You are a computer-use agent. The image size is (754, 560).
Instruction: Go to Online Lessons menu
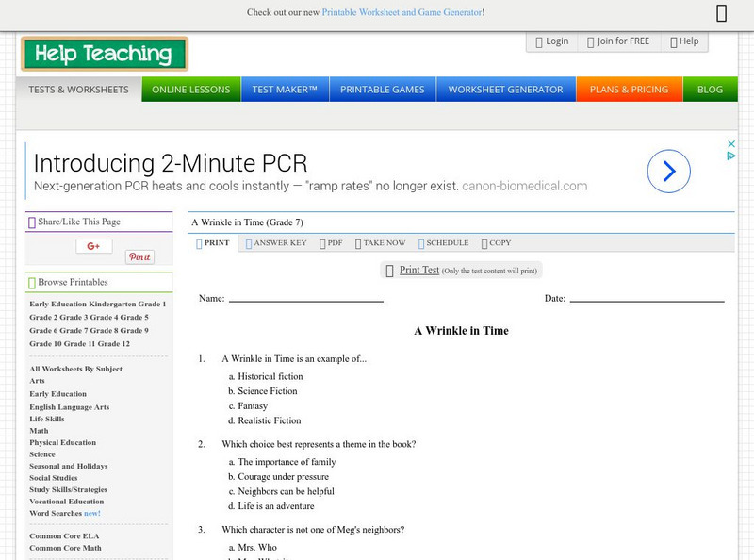point(191,90)
